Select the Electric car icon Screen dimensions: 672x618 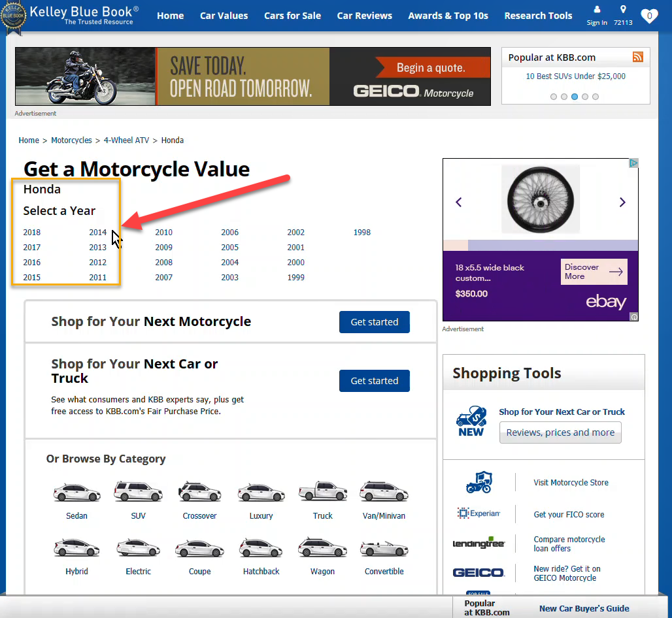coord(138,548)
